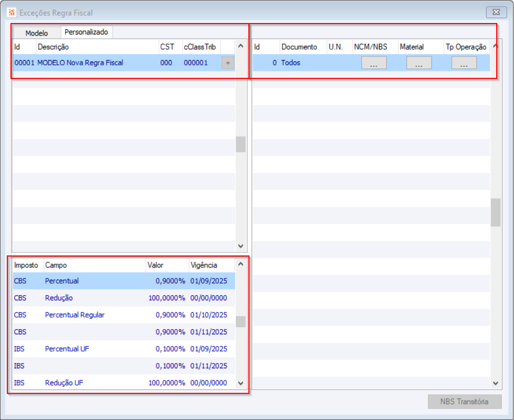Select the MODELO Nova Regra Fiscal row
The width and height of the screenshot is (514, 420).
coord(124,63)
